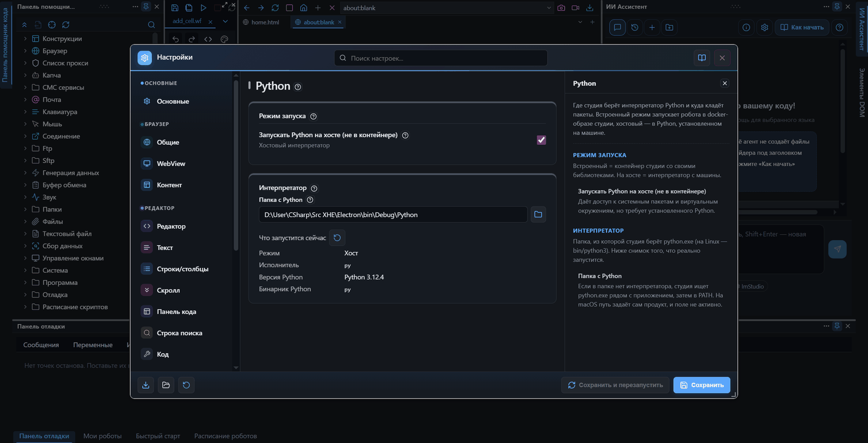Click the 'Поиск настроек' search field

pos(441,58)
